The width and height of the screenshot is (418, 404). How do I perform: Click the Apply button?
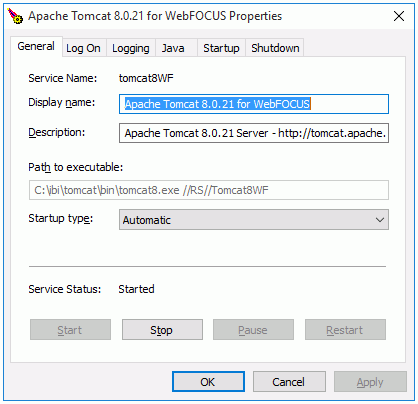370,382
